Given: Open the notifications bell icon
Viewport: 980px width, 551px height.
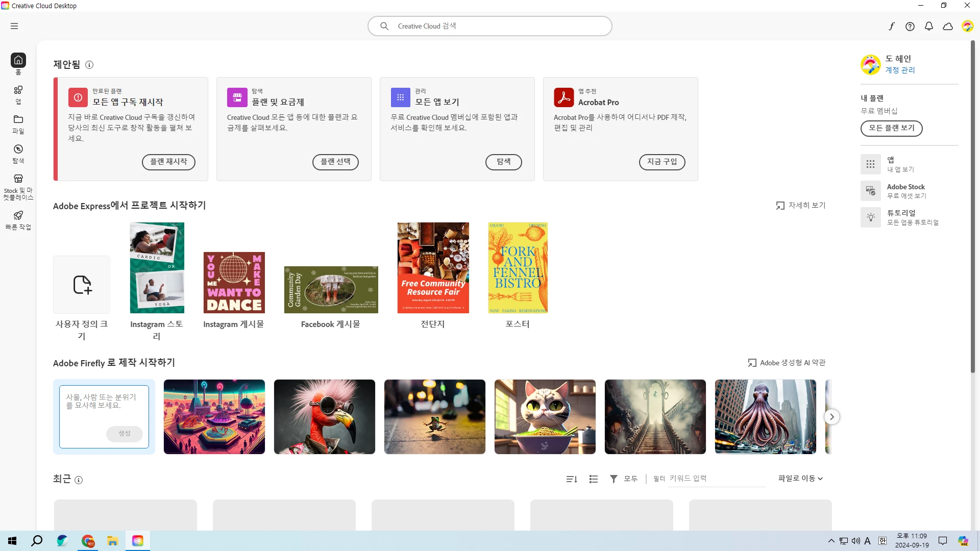Looking at the screenshot, I should click(x=929, y=27).
